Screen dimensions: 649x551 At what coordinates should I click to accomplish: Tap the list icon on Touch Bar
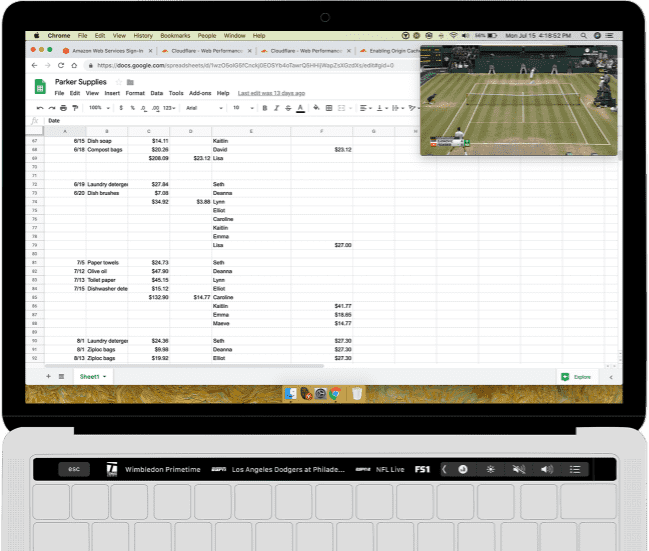574,469
